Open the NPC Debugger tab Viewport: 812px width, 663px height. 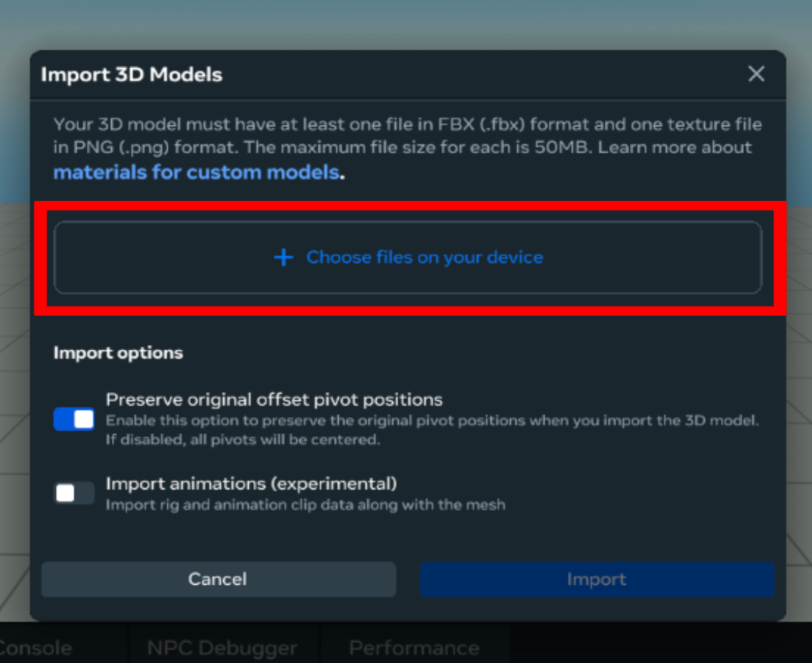pyautogui.click(x=222, y=648)
